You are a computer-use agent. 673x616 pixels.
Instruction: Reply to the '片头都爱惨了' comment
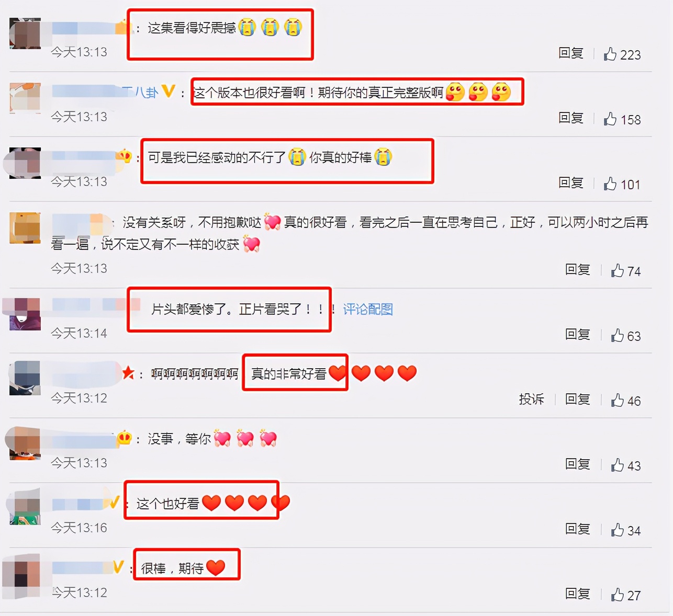[x=577, y=335]
